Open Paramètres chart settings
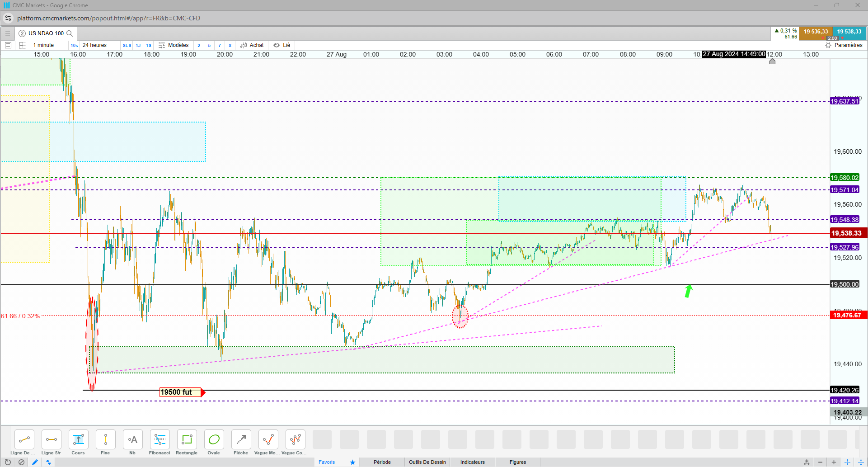 [844, 45]
